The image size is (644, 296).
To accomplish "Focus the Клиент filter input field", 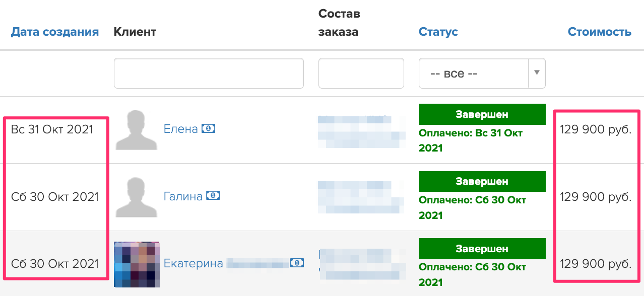I will [209, 73].
